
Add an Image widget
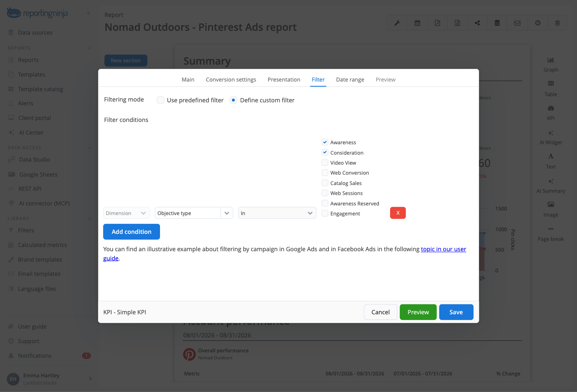point(551,210)
